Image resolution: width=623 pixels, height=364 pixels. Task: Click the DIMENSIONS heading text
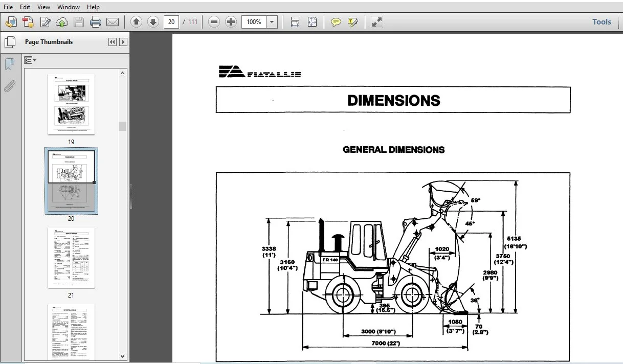tap(393, 100)
